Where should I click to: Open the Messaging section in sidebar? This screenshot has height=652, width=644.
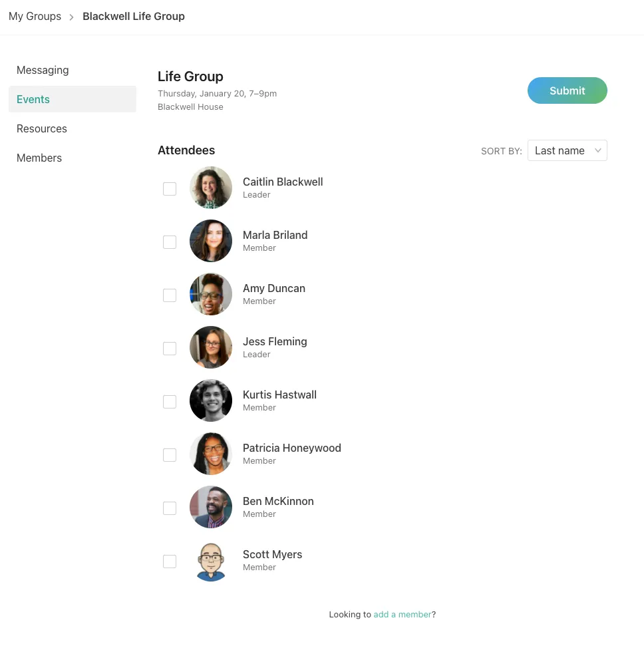[43, 70]
